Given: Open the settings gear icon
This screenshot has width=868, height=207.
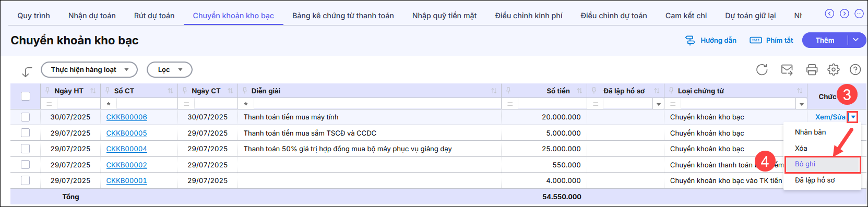Looking at the screenshot, I should 834,69.
